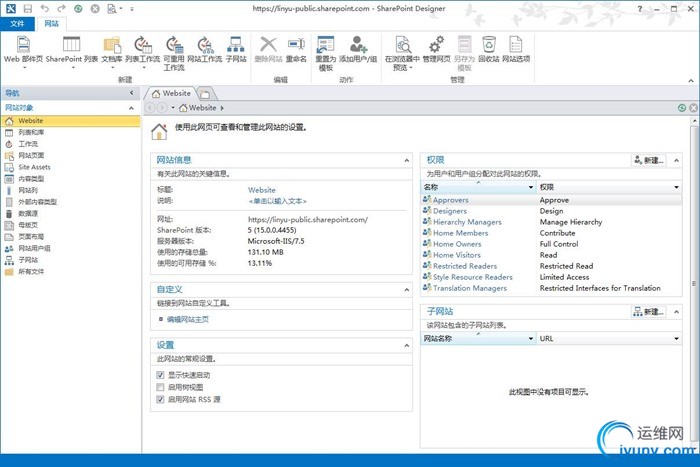This screenshot has width=700, height=467.
Task: Select the 网站 ribbon tab
Action: coord(51,24)
